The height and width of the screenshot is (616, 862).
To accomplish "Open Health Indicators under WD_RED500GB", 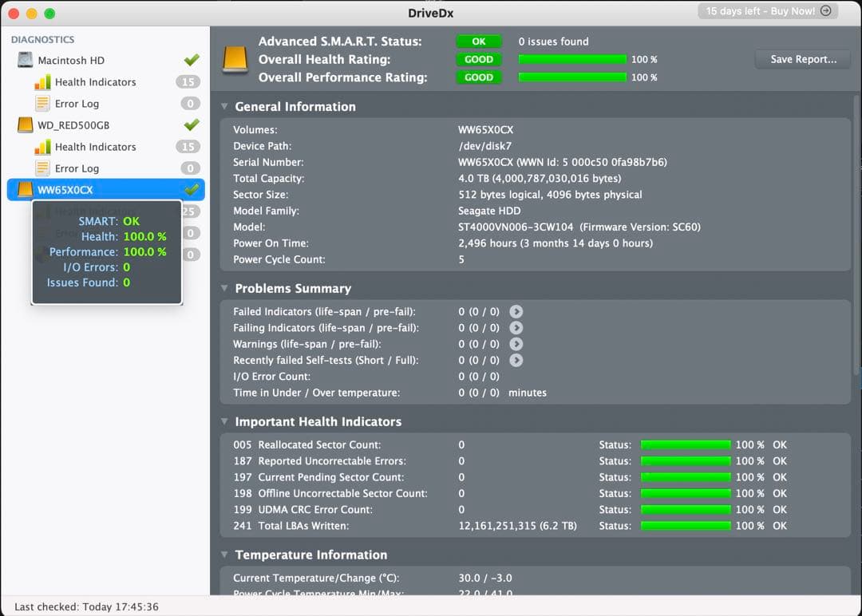I will tap(95, 147).
